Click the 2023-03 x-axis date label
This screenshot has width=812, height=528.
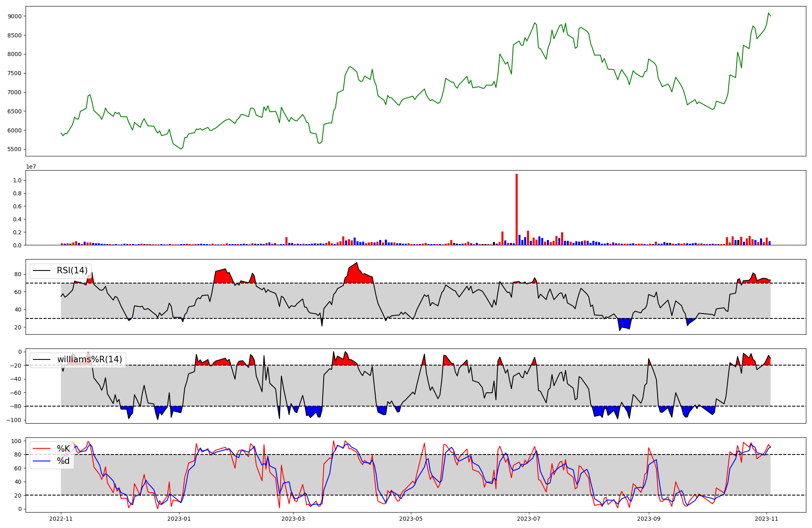point(293,519)
